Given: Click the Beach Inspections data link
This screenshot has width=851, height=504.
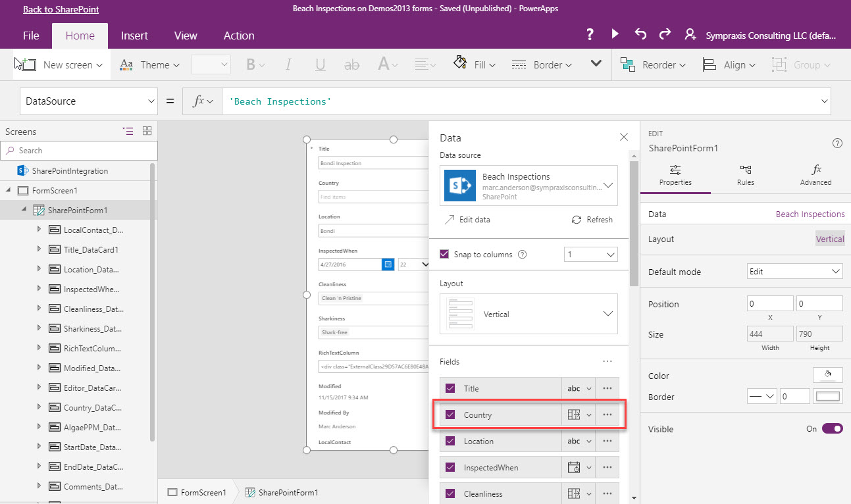Looking at the screenshot, I should click(x=810, y=214).
